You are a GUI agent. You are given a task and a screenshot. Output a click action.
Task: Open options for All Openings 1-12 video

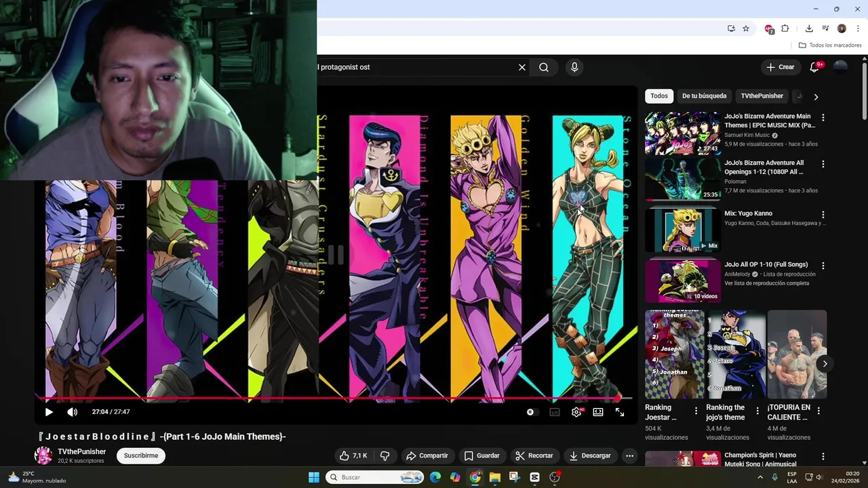[823, 164]
